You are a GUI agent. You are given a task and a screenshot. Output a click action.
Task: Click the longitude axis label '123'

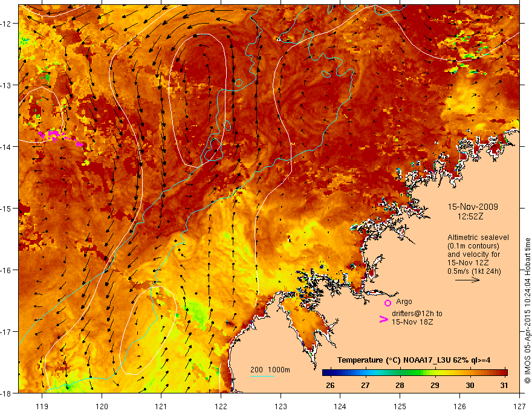tap(281, 406)
